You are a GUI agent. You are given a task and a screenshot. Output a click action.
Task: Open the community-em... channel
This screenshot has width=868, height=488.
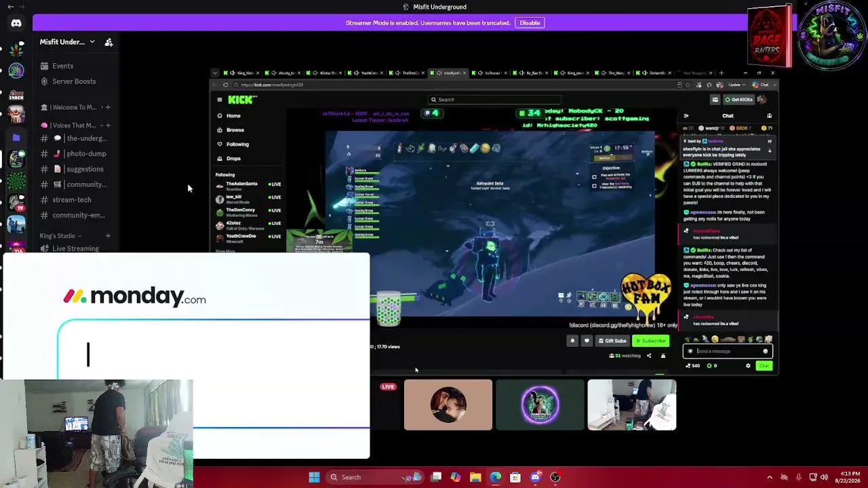coord(74,216)
